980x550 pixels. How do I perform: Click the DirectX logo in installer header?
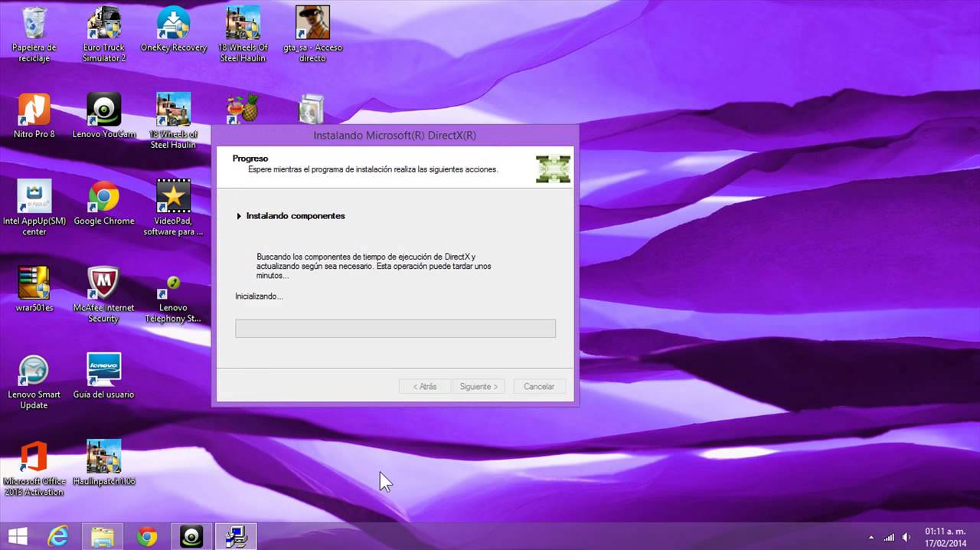[553, 168]
